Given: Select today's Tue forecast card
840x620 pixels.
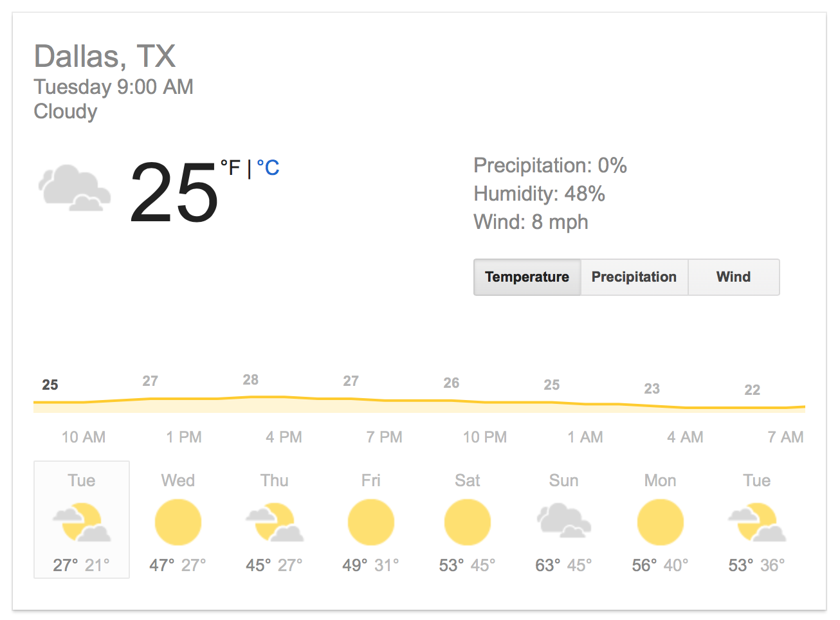Looking at the screenshot, I should (82, 520).
